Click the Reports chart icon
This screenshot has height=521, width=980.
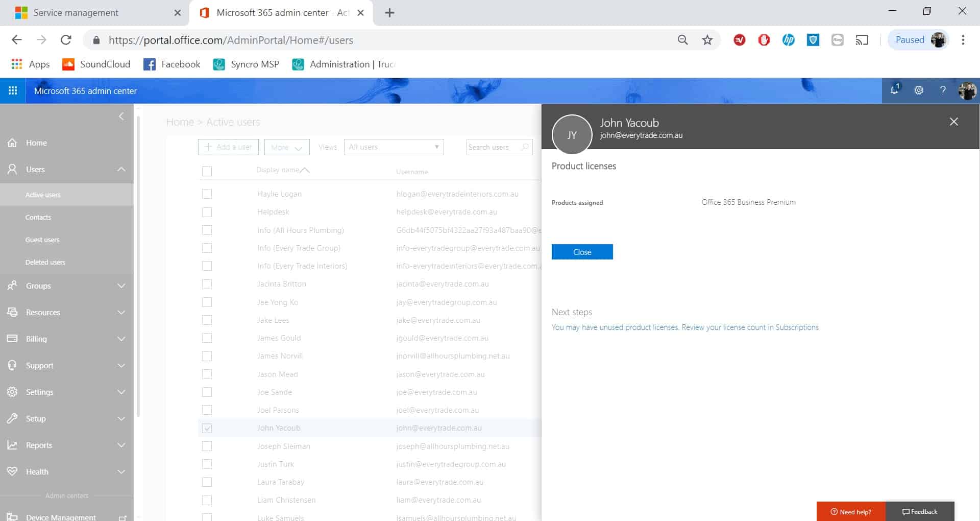(x=12, y=445)
